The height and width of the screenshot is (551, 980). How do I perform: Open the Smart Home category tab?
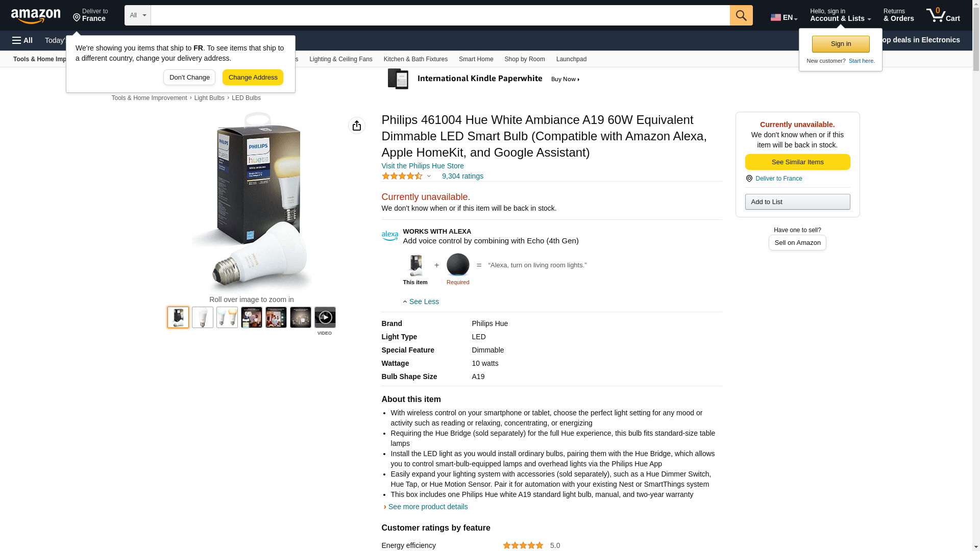[x=476, y=59]
